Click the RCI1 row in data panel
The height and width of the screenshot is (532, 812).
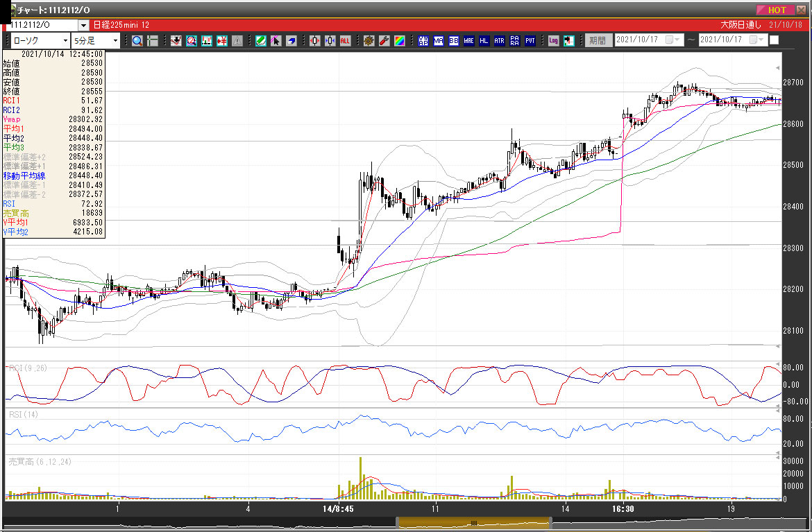click(53, 101)
